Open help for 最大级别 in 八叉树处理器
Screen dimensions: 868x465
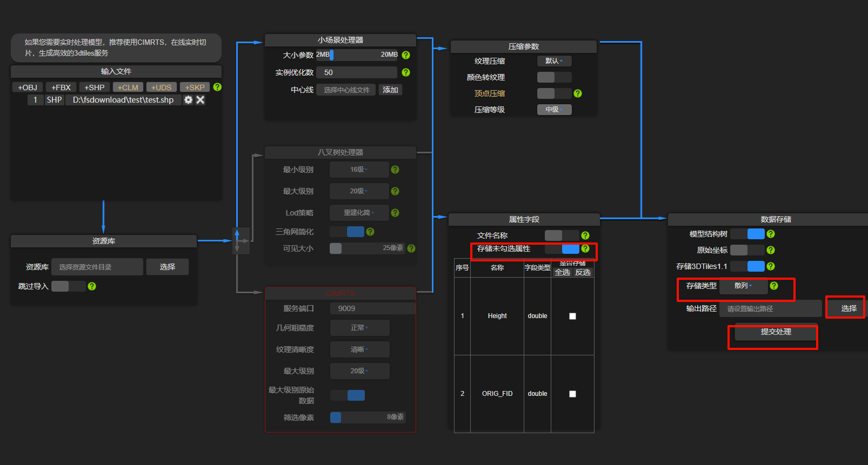click(x=395, y=191)
